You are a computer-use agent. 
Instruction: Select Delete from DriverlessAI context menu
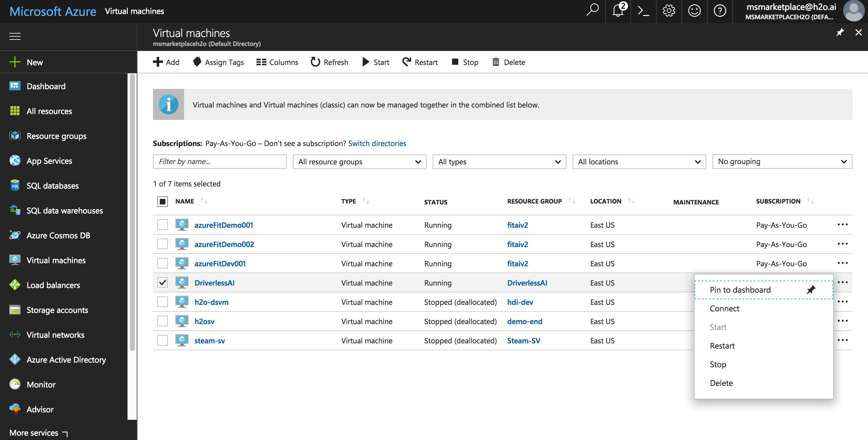[x=721, y=382]
